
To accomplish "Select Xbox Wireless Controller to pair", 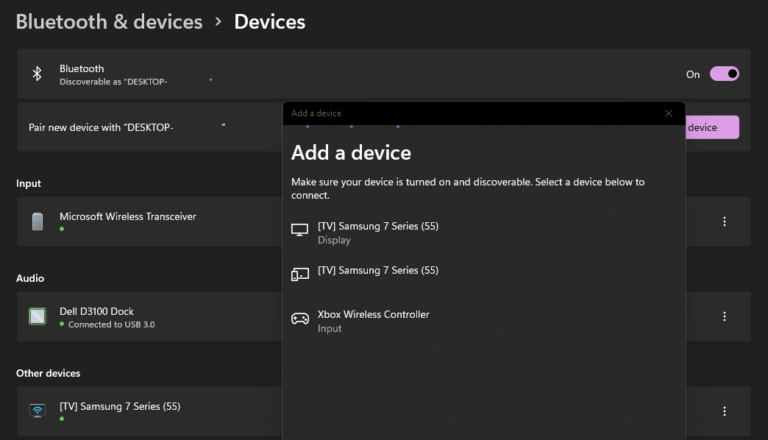I will tap(373, 315).
